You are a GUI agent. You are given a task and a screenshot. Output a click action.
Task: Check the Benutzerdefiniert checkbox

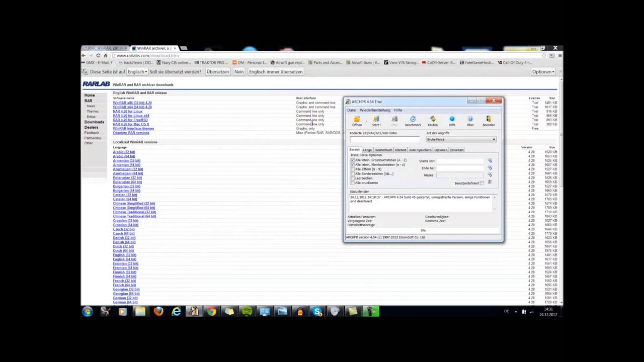point(482,183)
